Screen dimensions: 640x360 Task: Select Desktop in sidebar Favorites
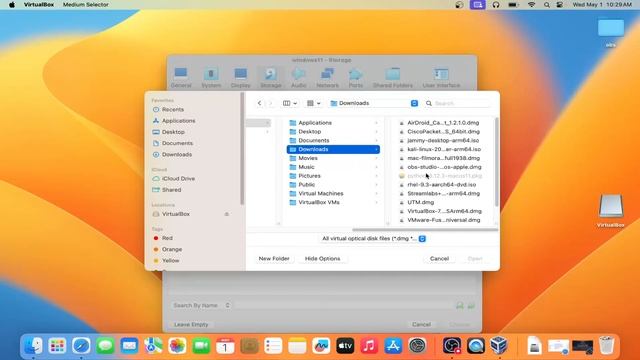[173, 132]
